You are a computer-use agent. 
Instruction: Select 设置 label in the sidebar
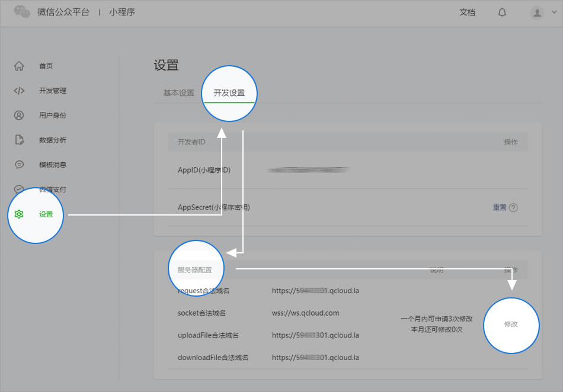[x=46, y=214]
